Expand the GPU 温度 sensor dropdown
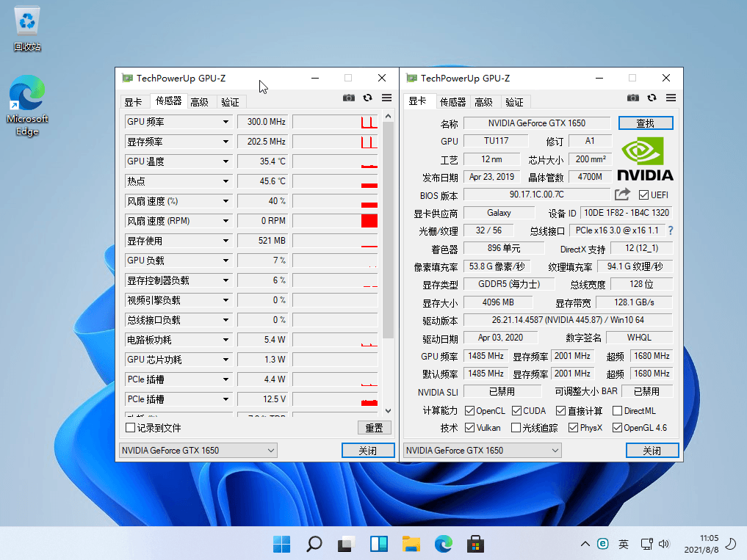The height and width of the screenshot is (560, 747). (225, 161)
